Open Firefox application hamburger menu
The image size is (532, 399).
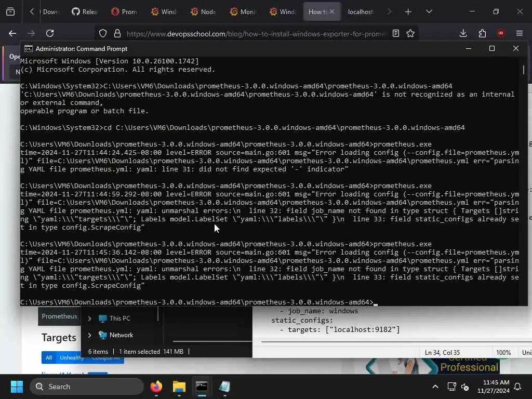pos(520,33)
